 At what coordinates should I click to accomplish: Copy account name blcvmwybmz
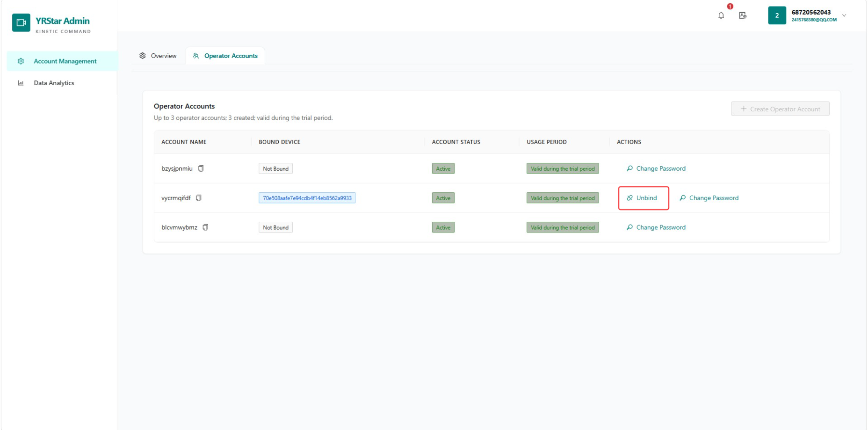coord(205,227)
